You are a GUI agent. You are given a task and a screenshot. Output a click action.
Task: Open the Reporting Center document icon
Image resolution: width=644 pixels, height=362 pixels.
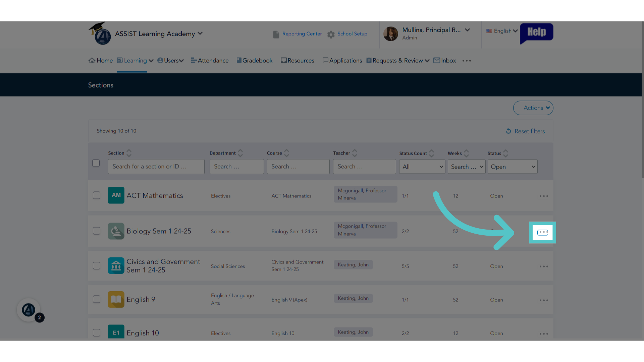[276, 34]
